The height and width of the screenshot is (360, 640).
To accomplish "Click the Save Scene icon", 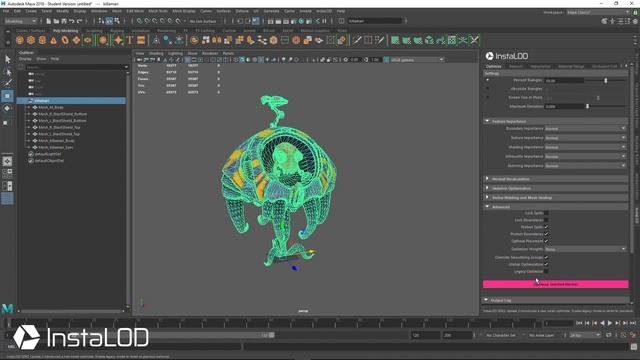I will click(64, 21).
